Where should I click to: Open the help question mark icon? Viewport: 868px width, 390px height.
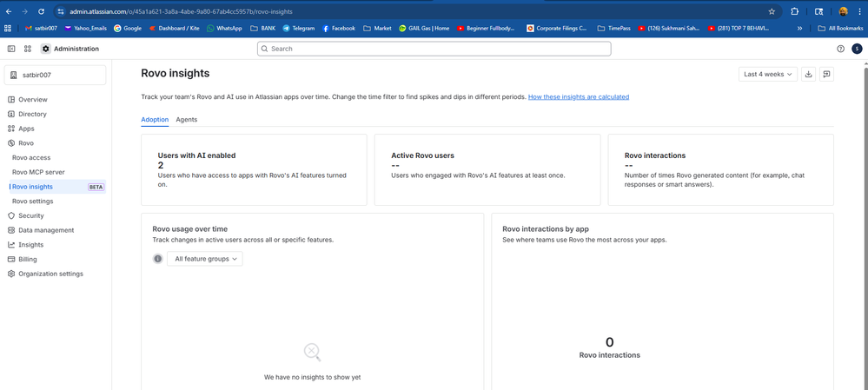[840, 49]
